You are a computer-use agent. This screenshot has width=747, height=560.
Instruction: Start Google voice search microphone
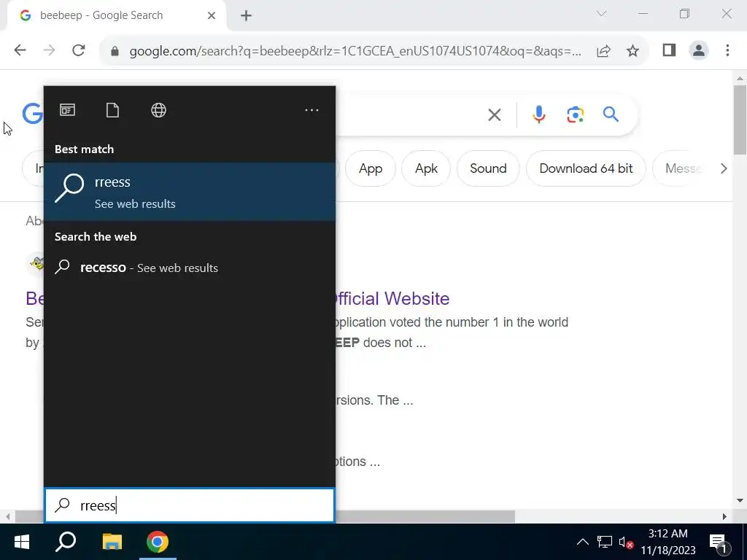[539, 114]
